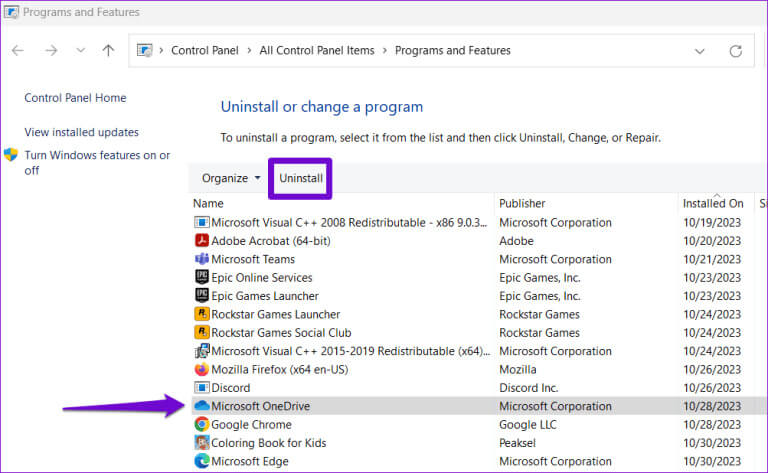Select Adobe Acrobat (64-bit) entry
This screenshot has width=768, height=473.
[271, 241]
